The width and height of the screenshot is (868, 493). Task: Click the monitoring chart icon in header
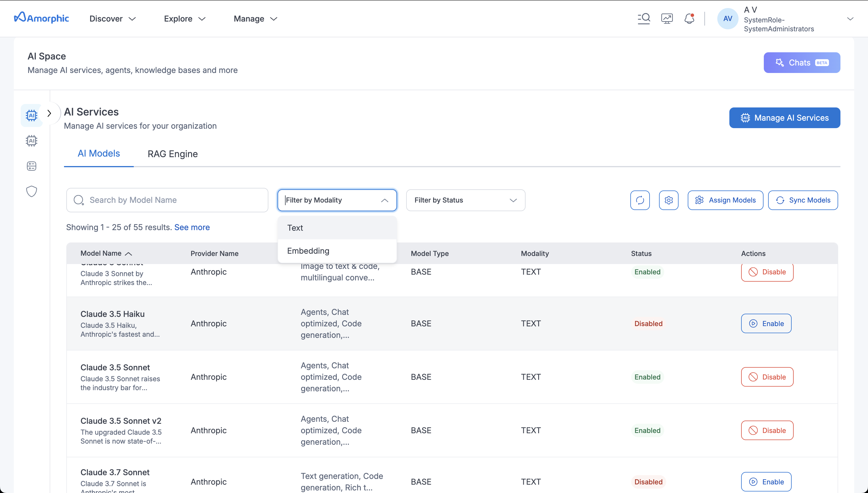(x=667, y=18)
